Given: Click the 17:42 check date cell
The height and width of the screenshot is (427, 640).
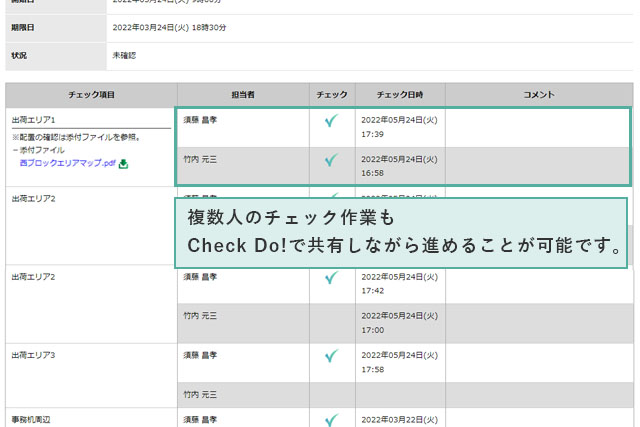Looking at the screenshot, I should pos(400,284).
